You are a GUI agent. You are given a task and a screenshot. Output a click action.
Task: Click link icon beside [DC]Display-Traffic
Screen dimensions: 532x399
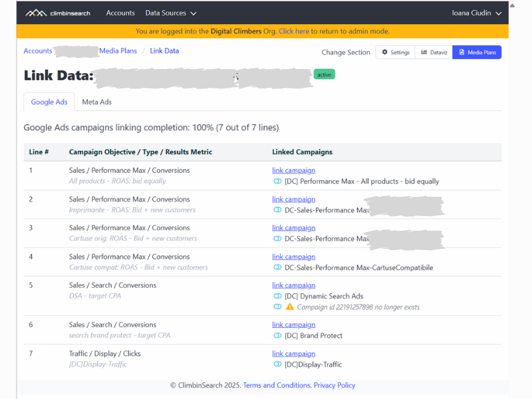277,364
